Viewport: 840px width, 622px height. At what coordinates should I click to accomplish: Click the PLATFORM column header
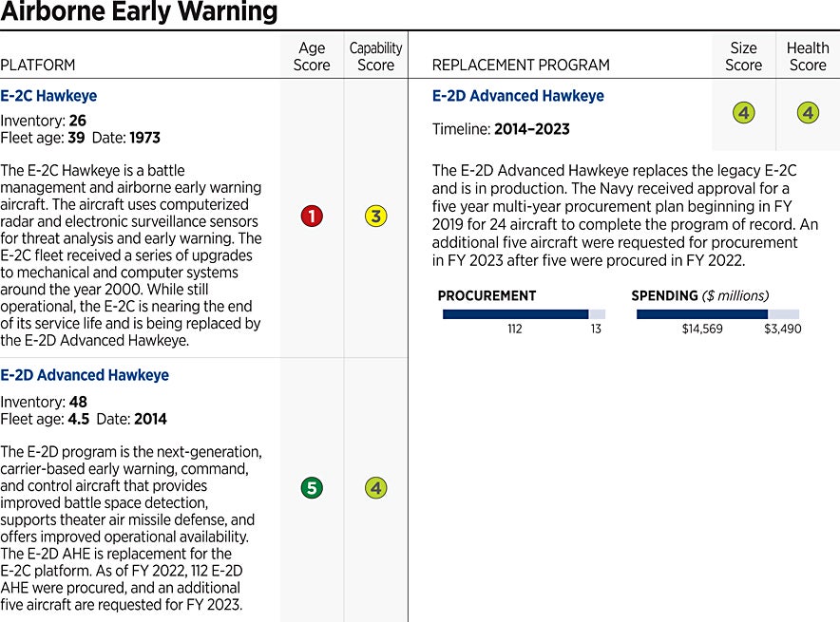click(38, 65)
